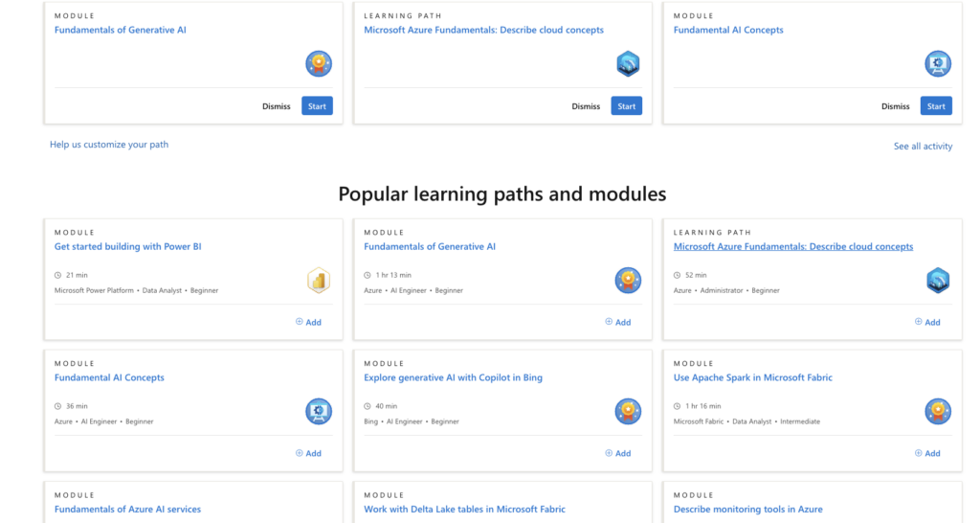This screenshot has height=523, width=980.
Task: Open the underlined Describe cloud concepts title link
Action: pyautogui.click(x=793, y=246)
